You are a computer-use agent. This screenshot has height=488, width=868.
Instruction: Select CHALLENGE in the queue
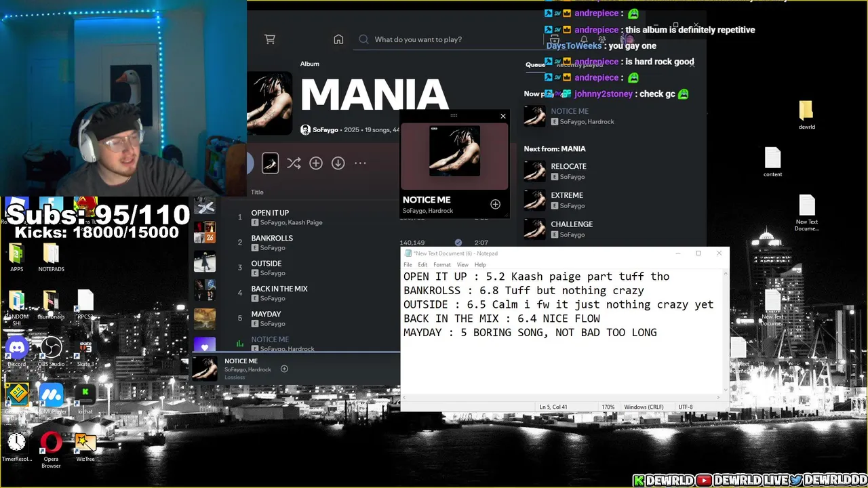coord(572,224)
